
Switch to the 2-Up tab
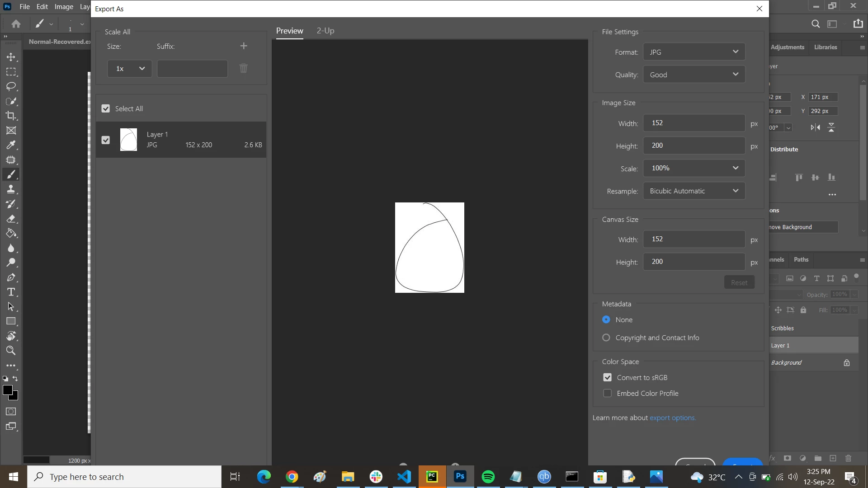pos(325,31)
